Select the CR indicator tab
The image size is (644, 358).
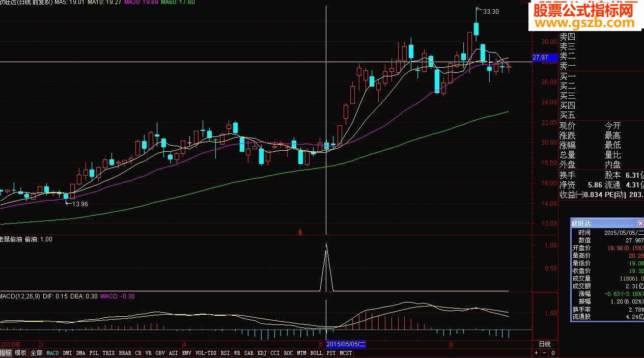pos(138,353)
